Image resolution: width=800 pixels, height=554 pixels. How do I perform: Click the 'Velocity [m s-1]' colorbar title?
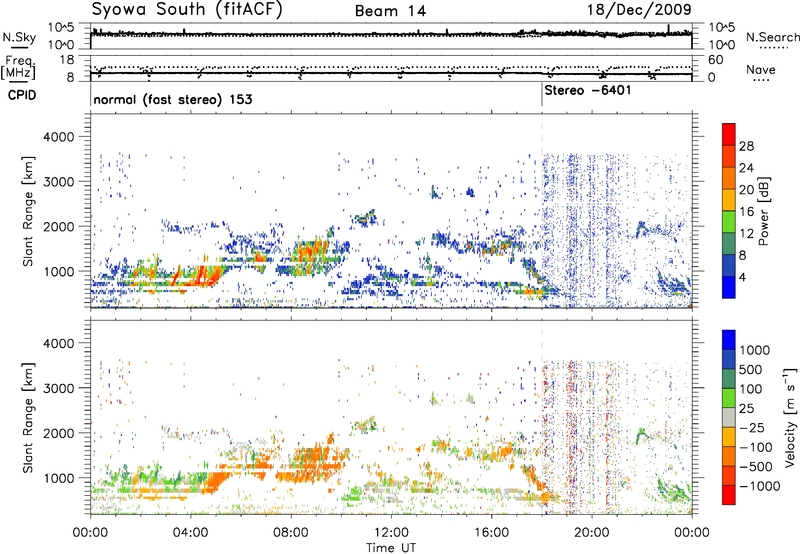point(790,417)
